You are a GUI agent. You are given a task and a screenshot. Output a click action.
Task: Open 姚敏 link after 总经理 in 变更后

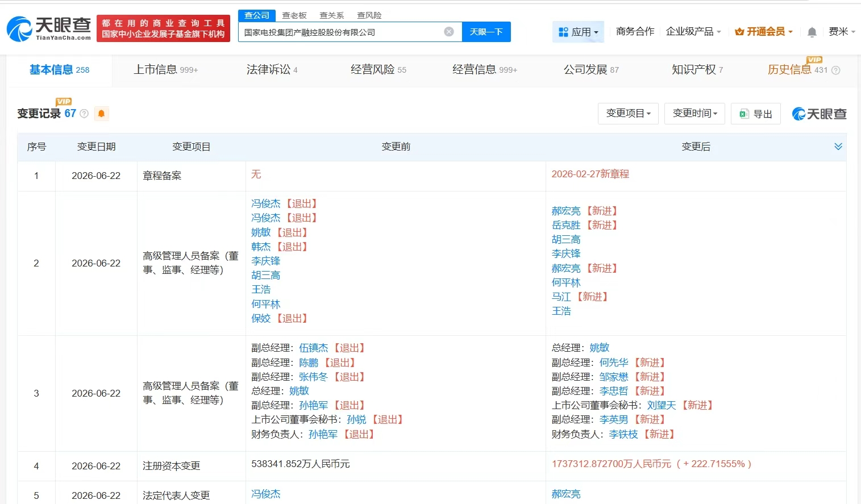pyautogui.click(x=600, y=348)
